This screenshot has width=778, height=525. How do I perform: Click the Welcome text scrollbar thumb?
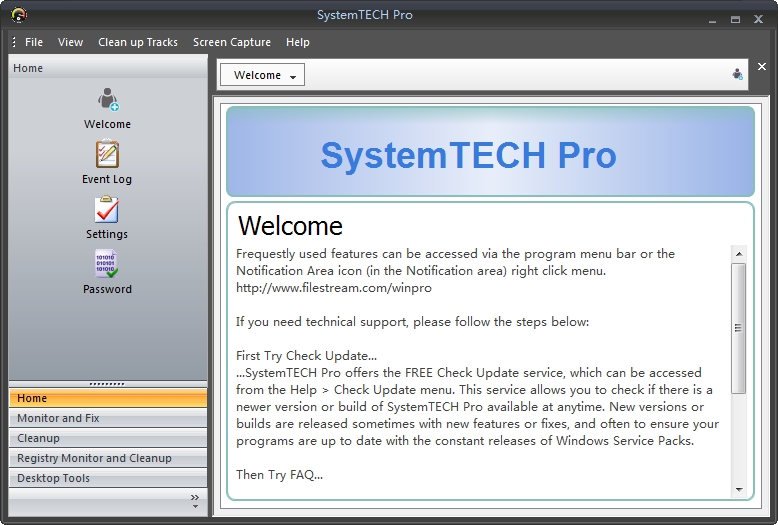coord(739,328)
